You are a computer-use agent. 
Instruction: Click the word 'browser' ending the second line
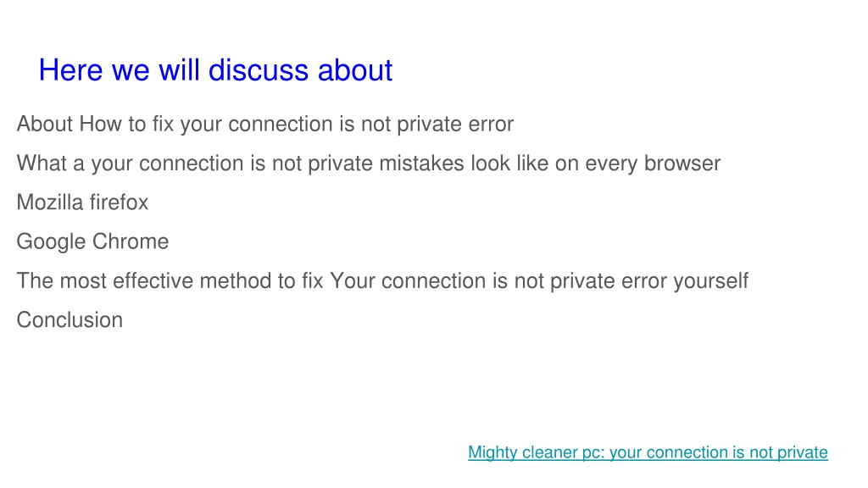tap(682, 164)
